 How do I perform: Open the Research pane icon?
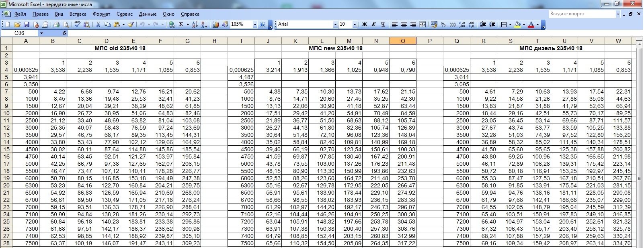coord(87,24)
